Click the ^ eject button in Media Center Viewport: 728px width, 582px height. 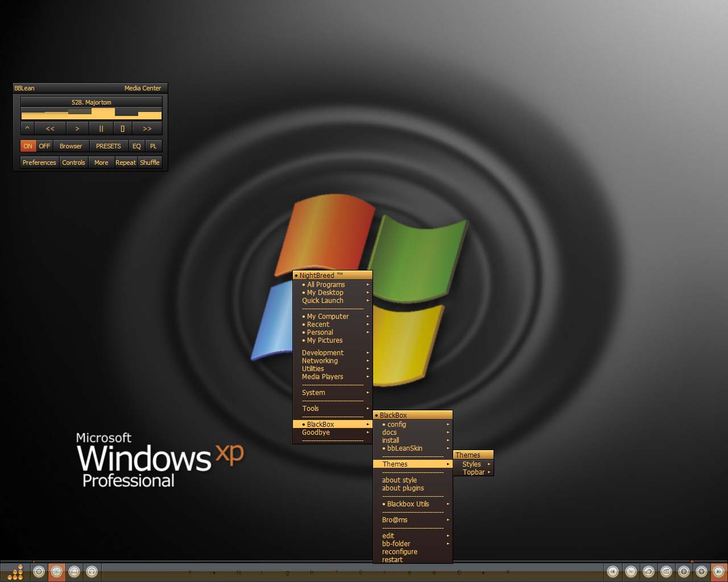click(x=27, y=128)
